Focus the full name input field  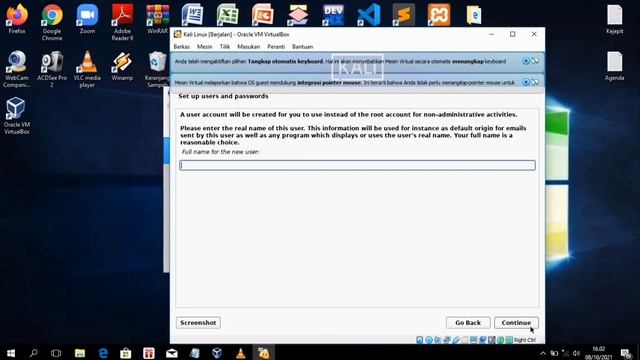point(358,165)
